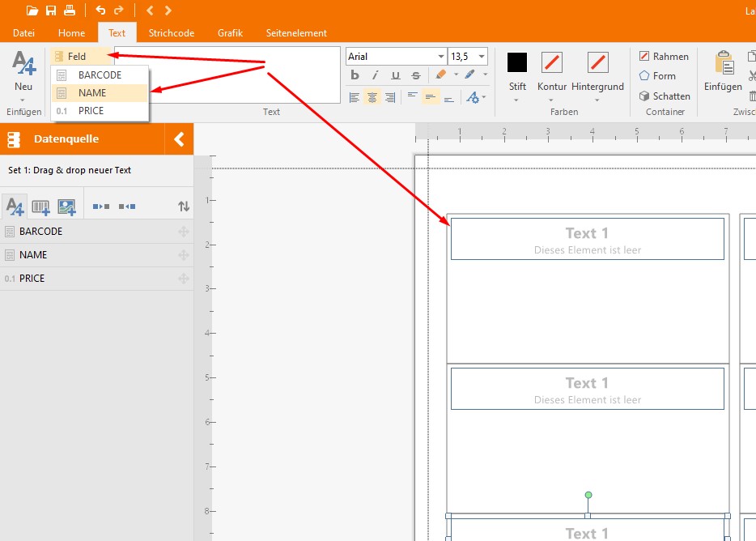Click the undo arrow icon
The width and height of the screenshot is (756, 541).
click(x=100, y=11)
